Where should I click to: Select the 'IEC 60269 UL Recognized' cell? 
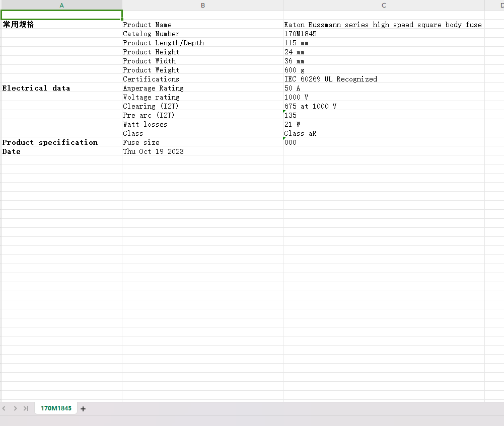(x=384, y=79)
